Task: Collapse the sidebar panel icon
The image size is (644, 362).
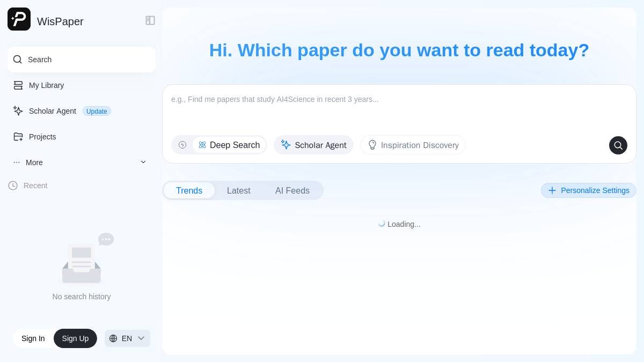Action: [x=150, y=20]
